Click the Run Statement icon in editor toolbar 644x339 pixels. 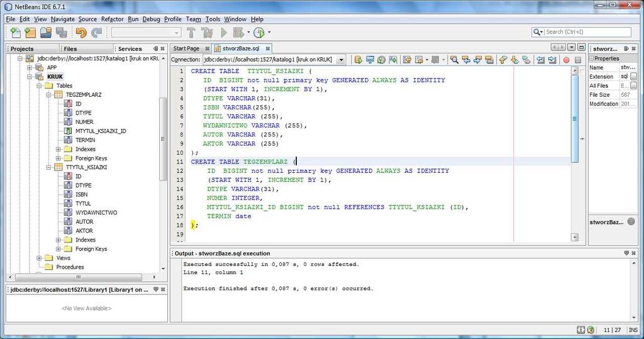tap(370, 60)
